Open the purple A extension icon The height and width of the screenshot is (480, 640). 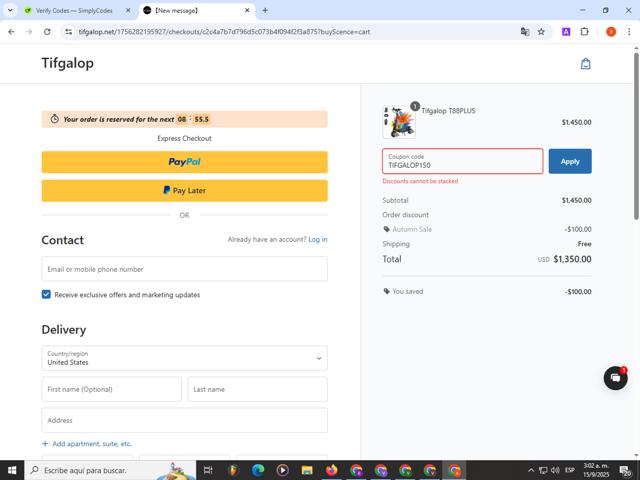pos(566,32)
